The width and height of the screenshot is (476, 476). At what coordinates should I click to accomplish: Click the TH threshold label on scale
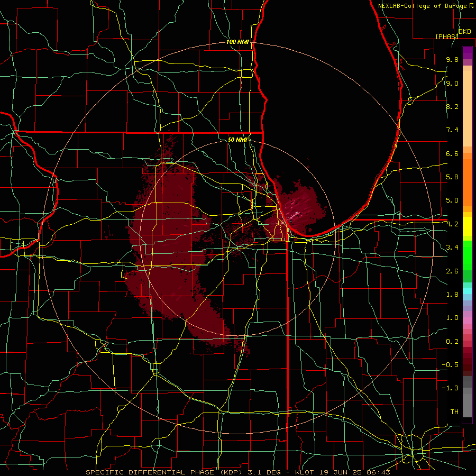(x=454, y=412)
